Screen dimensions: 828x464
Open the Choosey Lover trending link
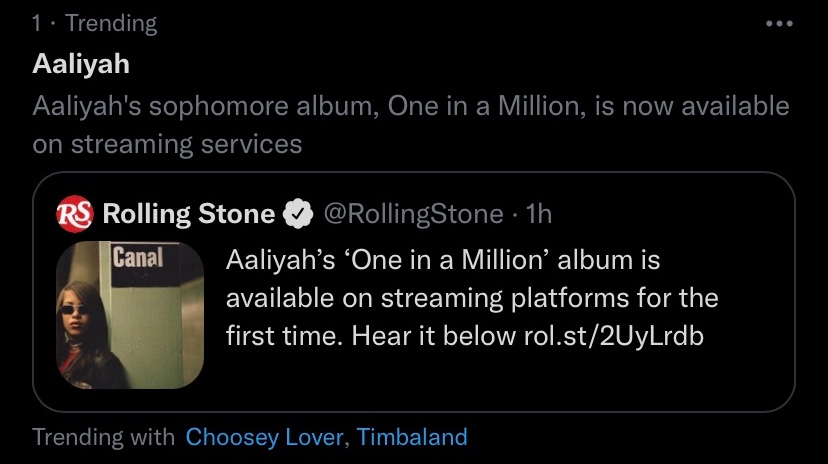[264, 437]
